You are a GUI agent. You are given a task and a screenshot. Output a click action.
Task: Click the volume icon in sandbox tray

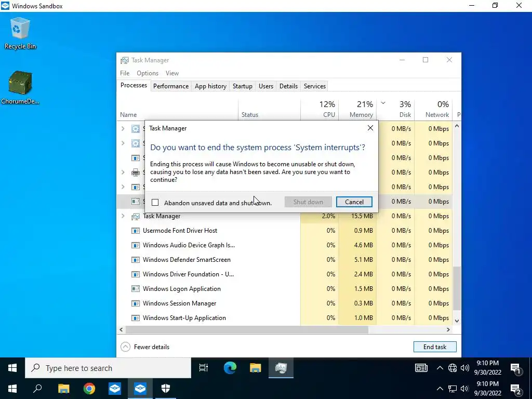465,368
